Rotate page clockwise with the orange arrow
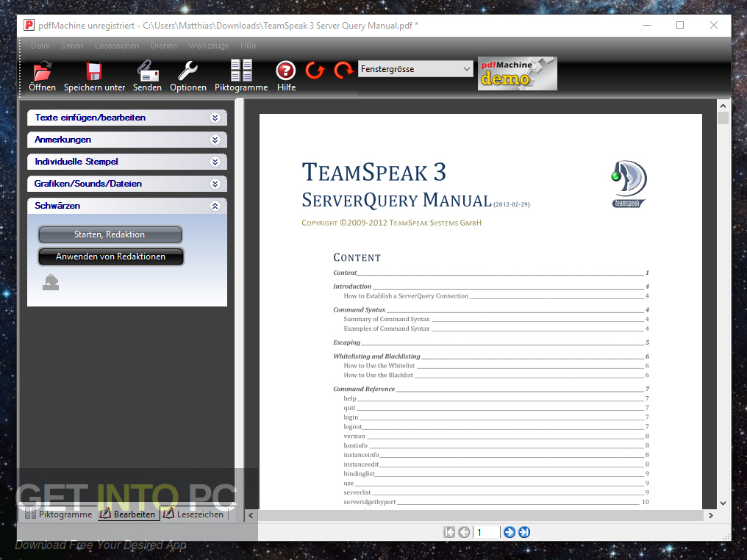Screen dimensions: 747x560 point(343,70)
